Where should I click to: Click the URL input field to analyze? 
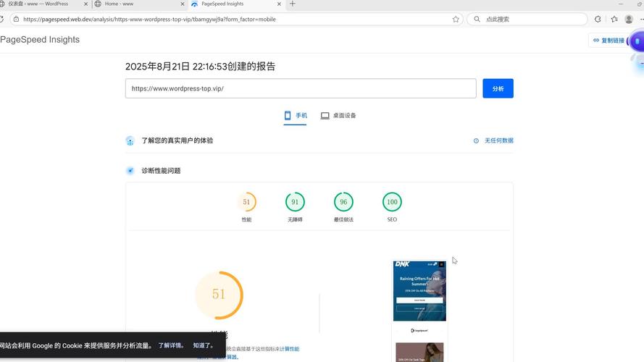[x=301, y=88]
